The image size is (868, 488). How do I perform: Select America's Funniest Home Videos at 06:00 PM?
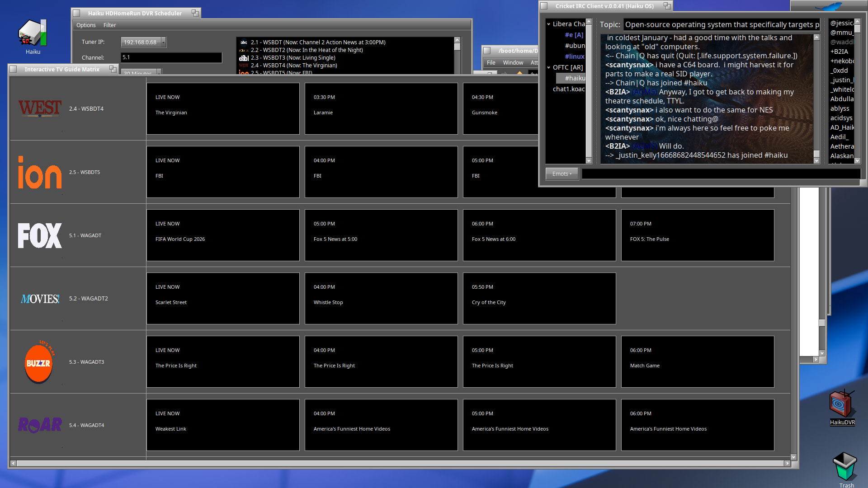point(698,425)
